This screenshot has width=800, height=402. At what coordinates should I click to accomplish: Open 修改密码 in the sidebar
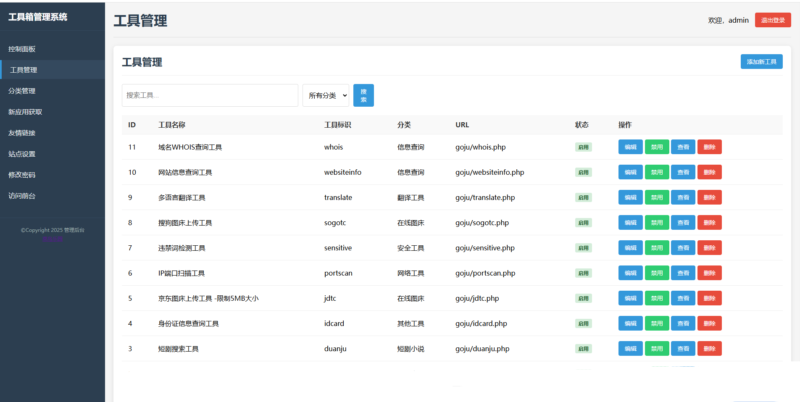tap(52, 174)
